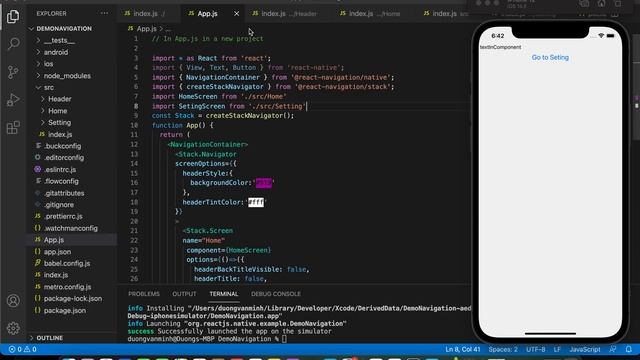Close the App.js editor tab
640x360 pixels.
pyautogui.click(x=236, y=14)
